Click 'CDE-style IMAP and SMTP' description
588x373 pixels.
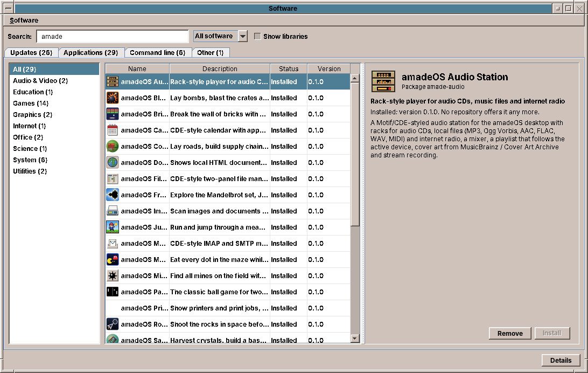pyautogui.click(x=219, y=243)
